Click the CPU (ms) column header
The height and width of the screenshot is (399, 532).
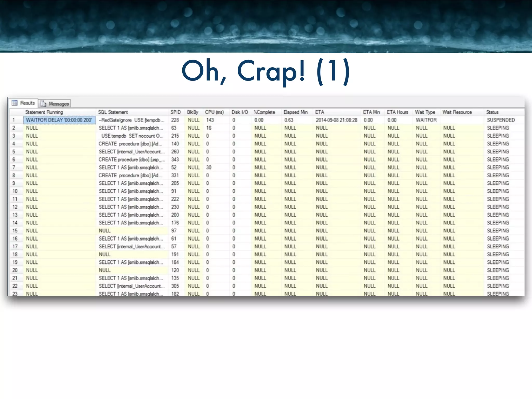(214, 112)
